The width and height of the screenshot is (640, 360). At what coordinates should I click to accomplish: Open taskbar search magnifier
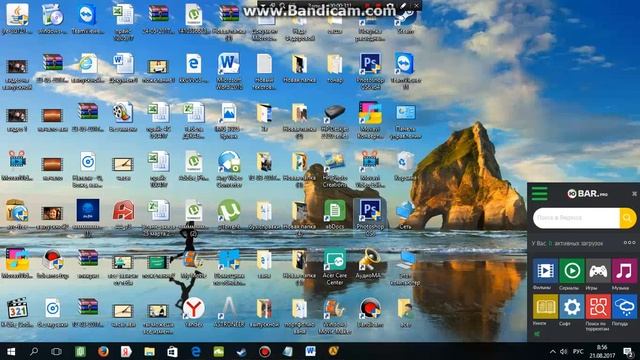tap(34, 351)
